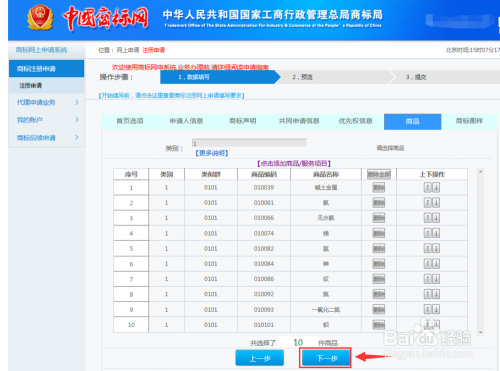500x371 pixels.
Task: Delete row 9 item 010093
Action: click(x=379, y=309)
